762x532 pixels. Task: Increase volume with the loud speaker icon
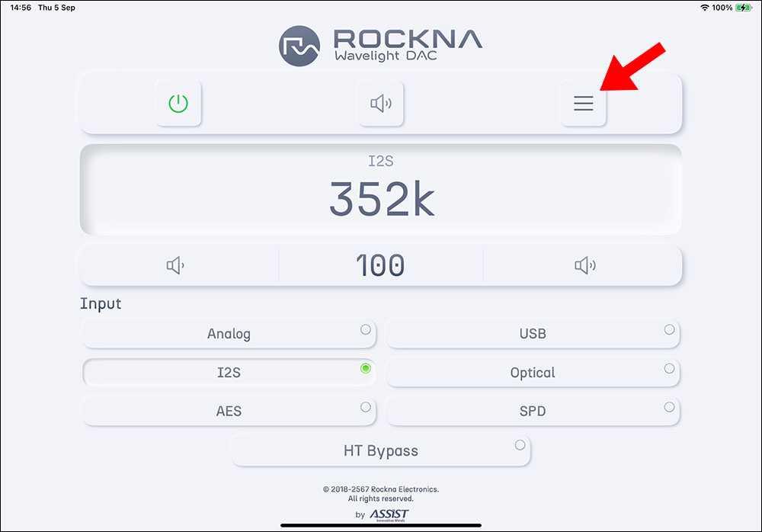pos(584,265)
